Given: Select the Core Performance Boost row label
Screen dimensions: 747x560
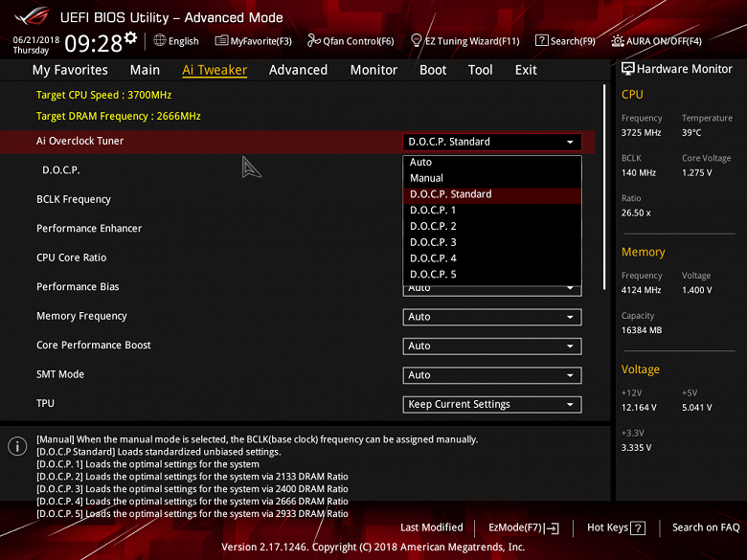Looking at the screenshot, I should (x=94, y=346).
